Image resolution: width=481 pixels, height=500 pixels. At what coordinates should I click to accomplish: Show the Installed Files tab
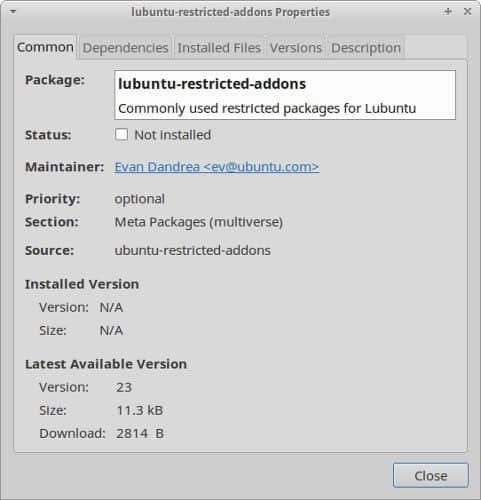[x=219, y=48]
